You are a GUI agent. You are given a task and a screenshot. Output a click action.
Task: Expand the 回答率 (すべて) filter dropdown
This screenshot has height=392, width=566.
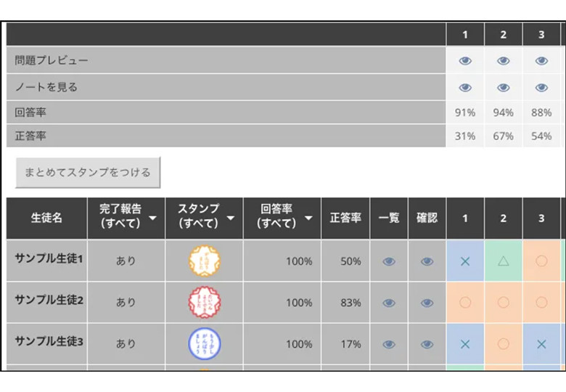click(308, 218)
